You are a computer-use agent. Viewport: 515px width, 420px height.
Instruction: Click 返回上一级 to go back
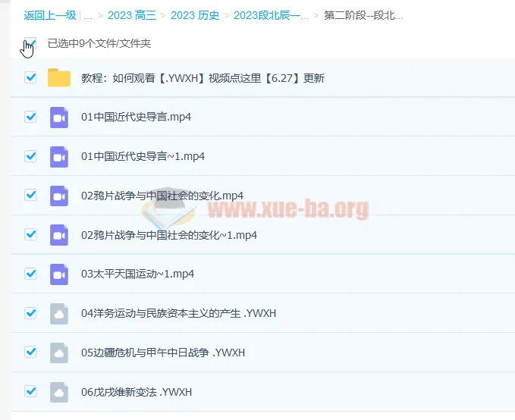point(50,15)
